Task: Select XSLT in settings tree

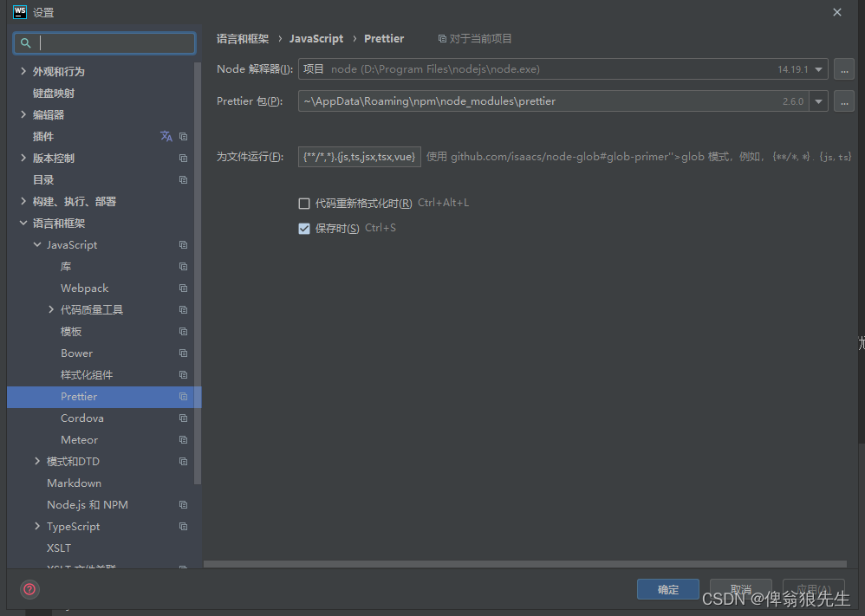Action: (59, 548)
